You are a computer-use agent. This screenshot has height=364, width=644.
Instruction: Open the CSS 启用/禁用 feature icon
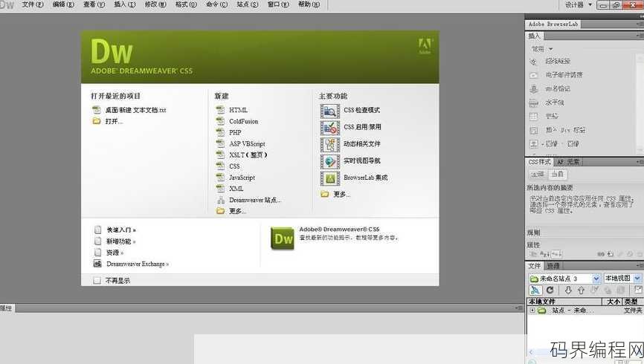(329, 128)
